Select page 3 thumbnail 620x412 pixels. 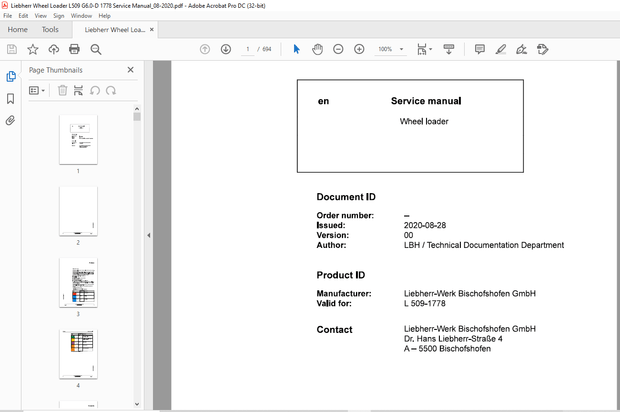(x=78, y=283)
